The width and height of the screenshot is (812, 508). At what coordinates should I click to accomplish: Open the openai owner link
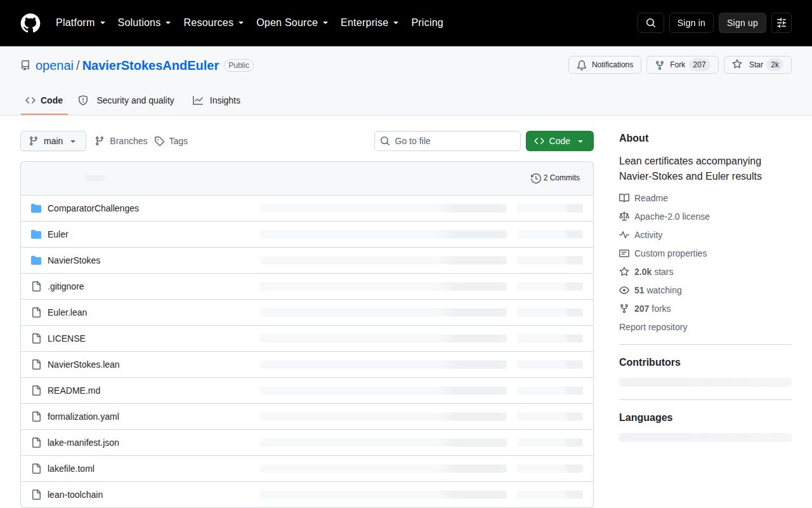tap(55, 65)
